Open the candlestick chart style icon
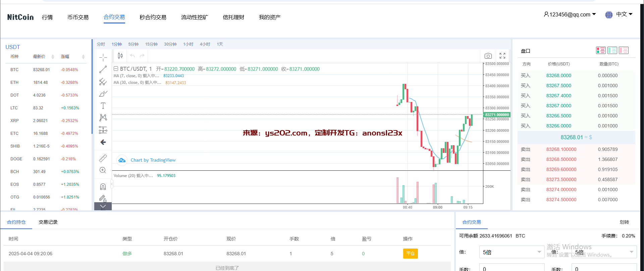The height and width of the screenshot is (271, 644). (120, 56)
